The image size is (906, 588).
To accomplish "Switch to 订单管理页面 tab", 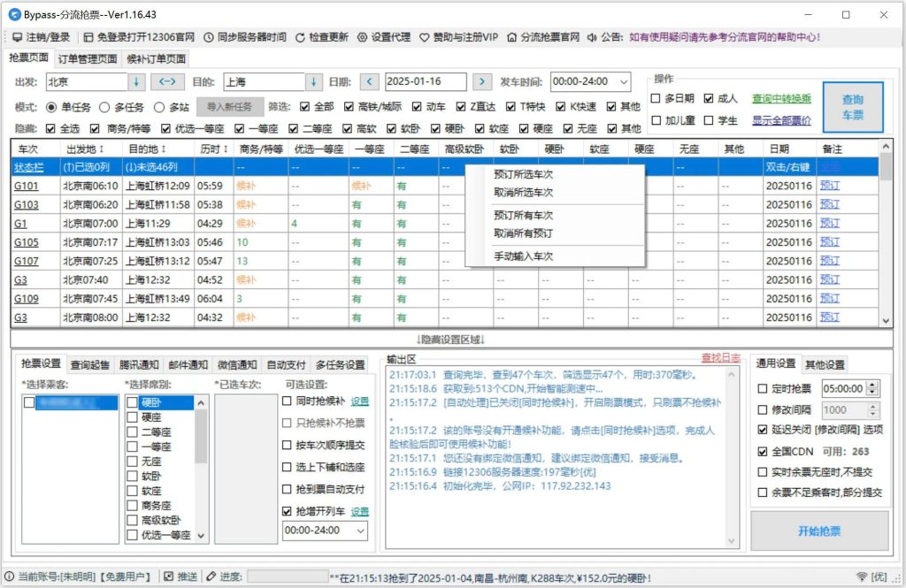I will [88, 59].
